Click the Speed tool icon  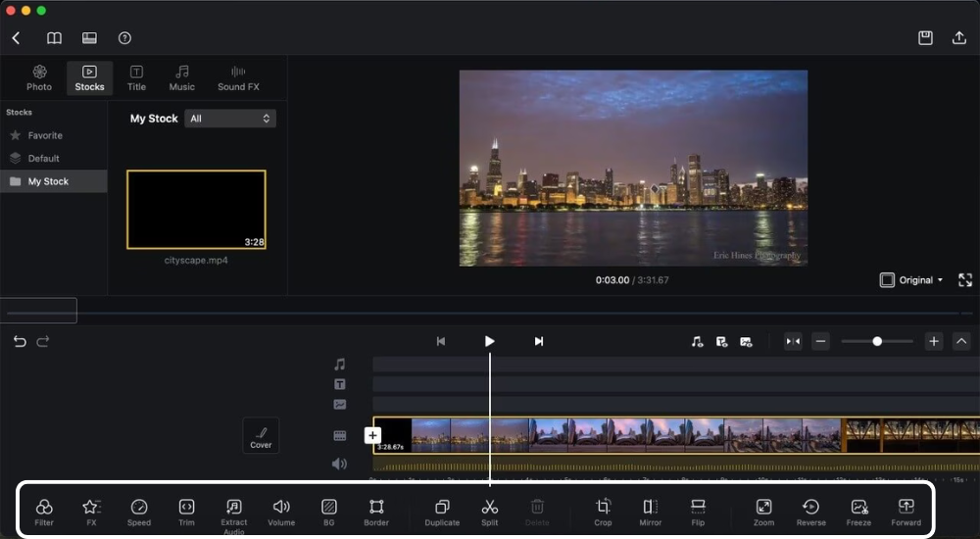click(x=139, y=508)
